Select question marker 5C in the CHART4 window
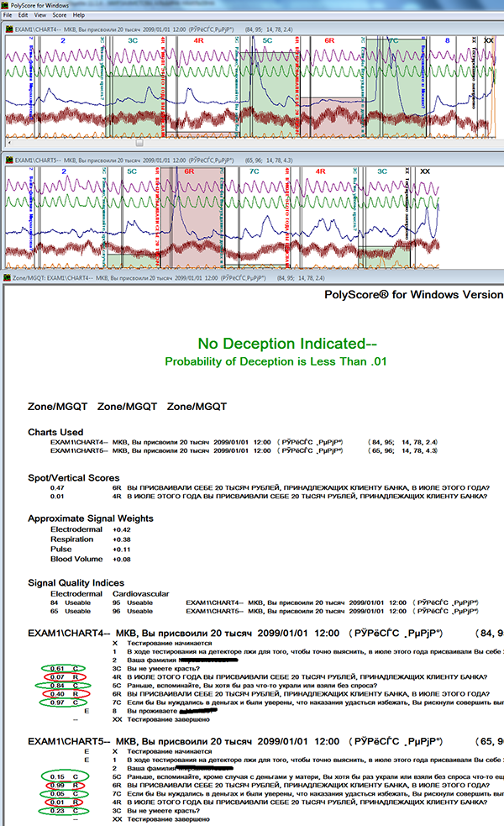This screenshot has width=504, height=826. [x=267, y=40]
